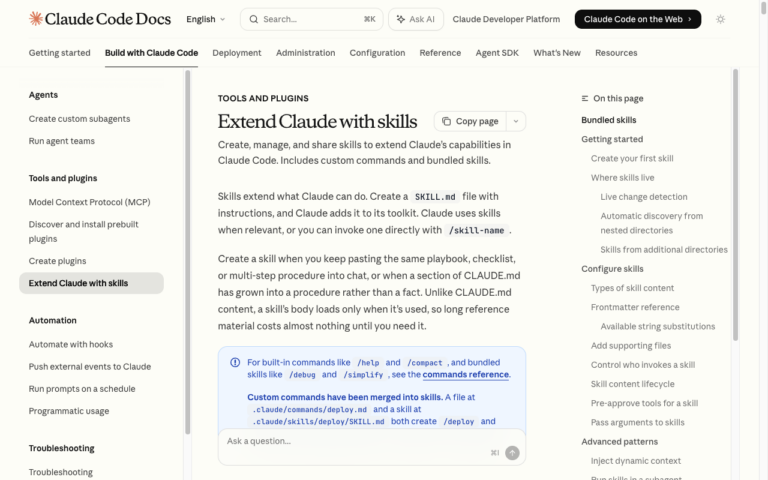Viewport: 768px width, 480px height.
Task: Open Push external events to Claude
Action: point(90,366)
